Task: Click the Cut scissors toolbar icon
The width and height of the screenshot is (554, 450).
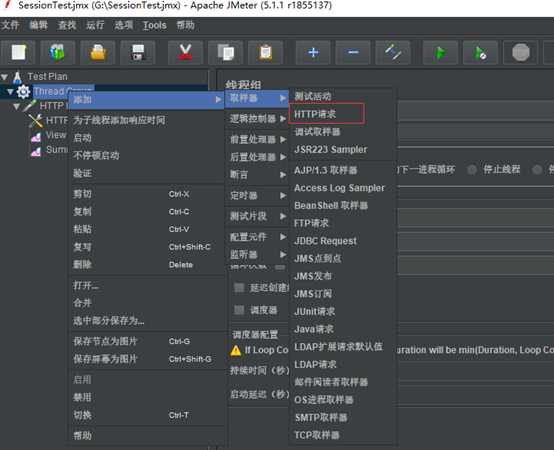Action: click(x=185, y=52)
